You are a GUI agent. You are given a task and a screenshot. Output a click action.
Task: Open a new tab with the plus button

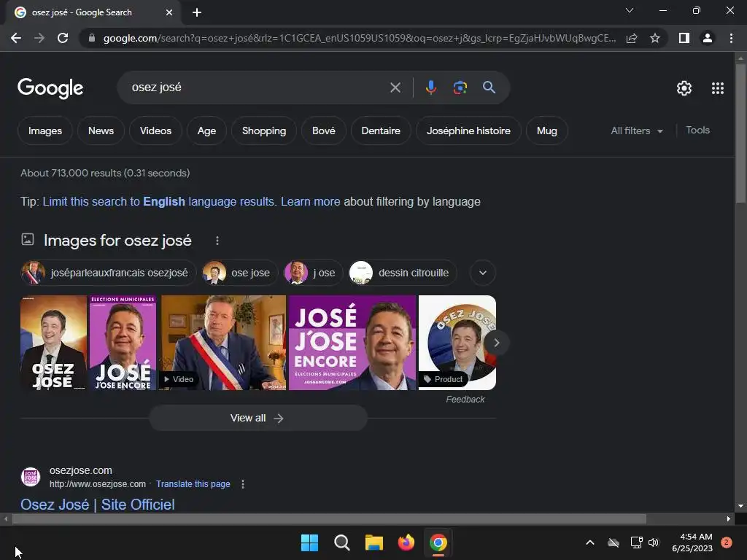(197, 12)
